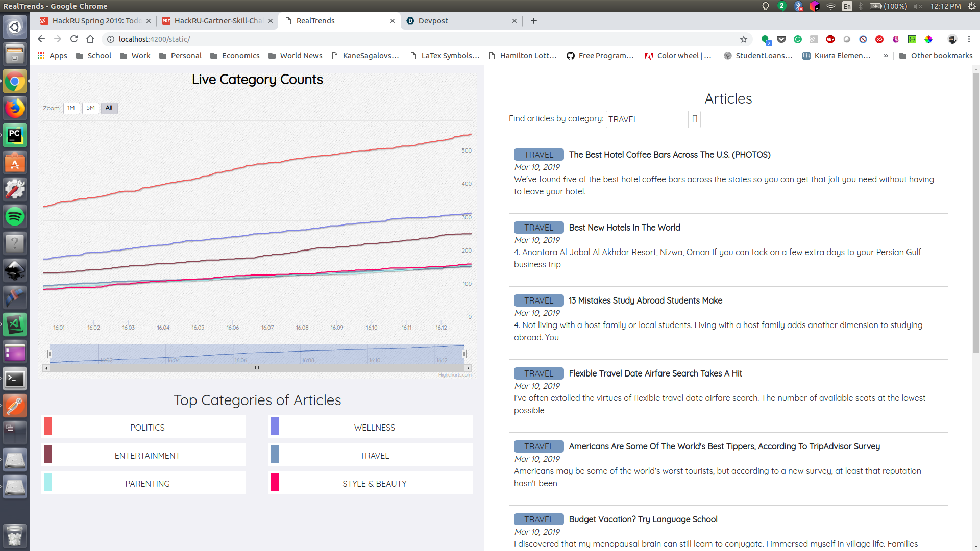980x551 pixels.
Task: Expand the hidden bookmarks chevron
Action: pos(886,56)
